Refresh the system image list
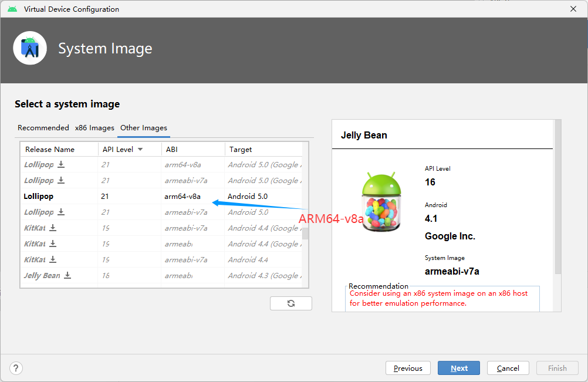The width and height of the screenshot is (588, 382). pos(290,303)
